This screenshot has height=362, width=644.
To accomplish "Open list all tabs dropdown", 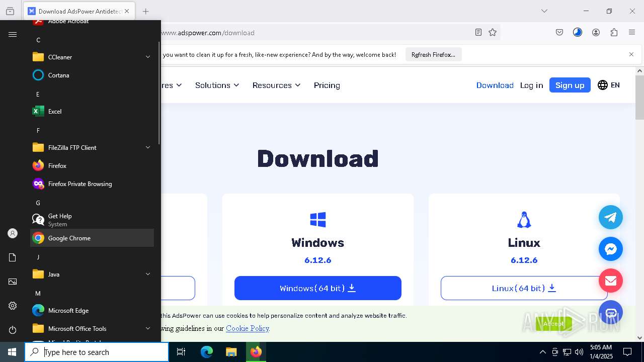I will [544, 11].
